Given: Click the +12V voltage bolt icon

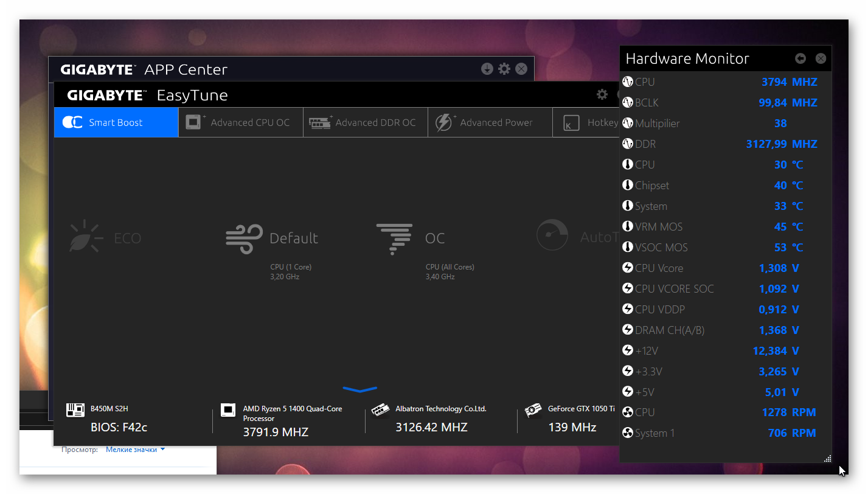Looking at the screenshot, I should coord(628,350).
